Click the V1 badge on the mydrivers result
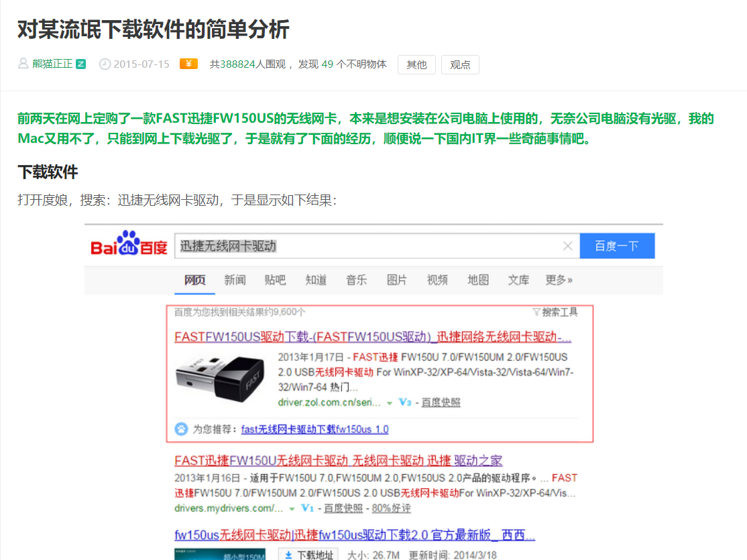This screenshot has height=560, width=747. tap(307, 508)
